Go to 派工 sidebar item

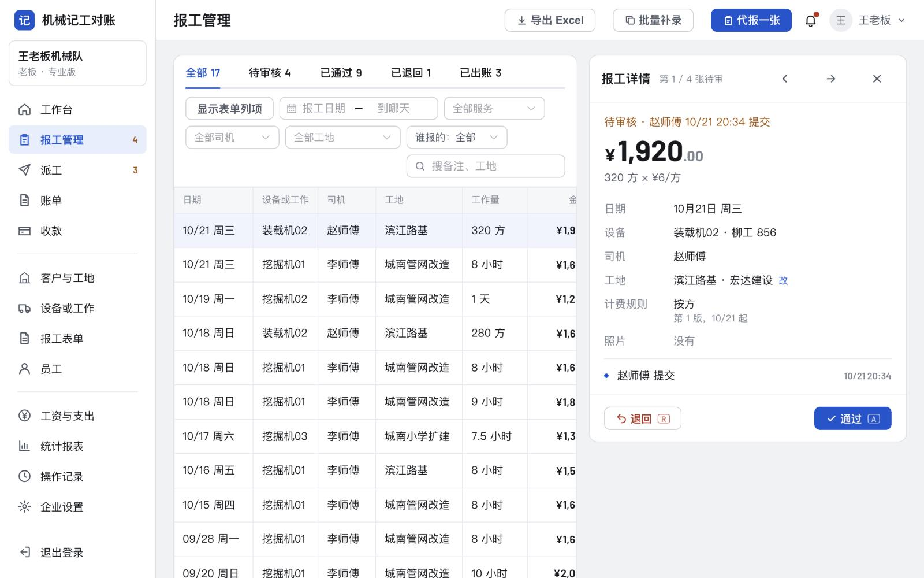[x=77, y=170]
